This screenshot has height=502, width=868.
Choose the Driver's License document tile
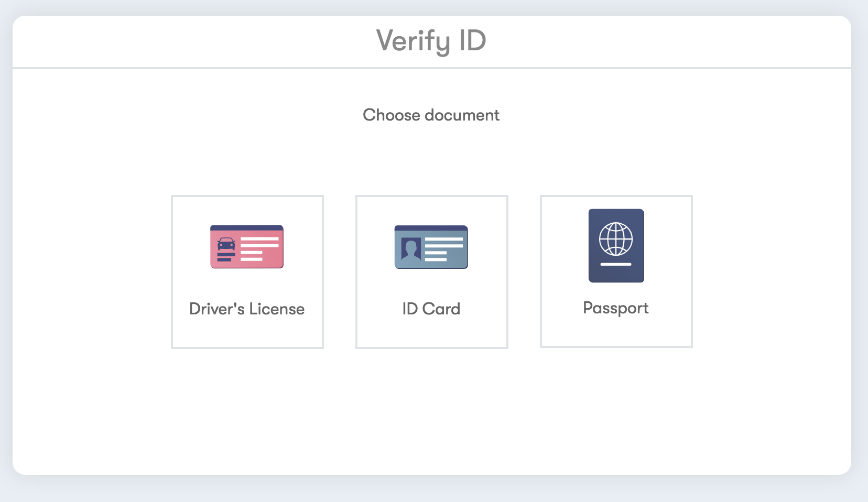coord(247,272)
